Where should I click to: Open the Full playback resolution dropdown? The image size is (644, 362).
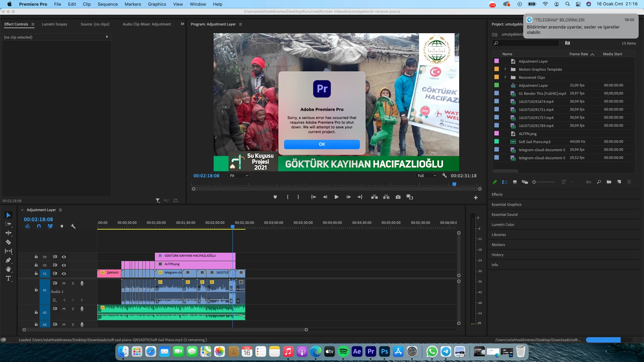(427, 176)
